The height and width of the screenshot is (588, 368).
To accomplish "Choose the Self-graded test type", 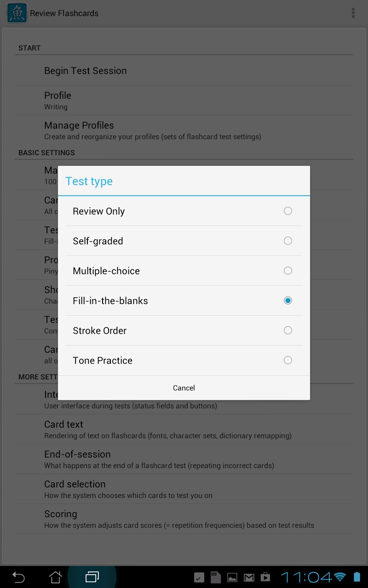I will 184,241.
